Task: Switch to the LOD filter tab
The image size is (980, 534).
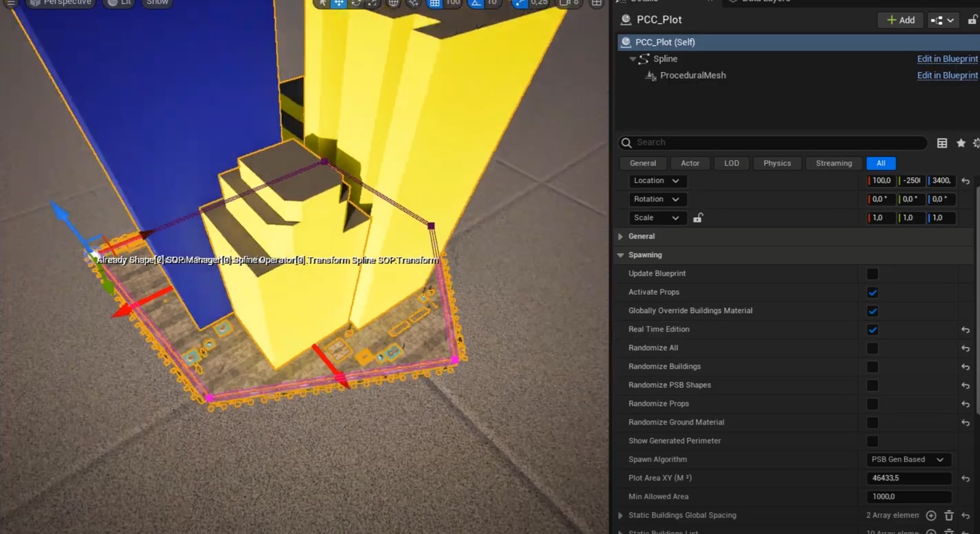Action: tap(732, 163)
